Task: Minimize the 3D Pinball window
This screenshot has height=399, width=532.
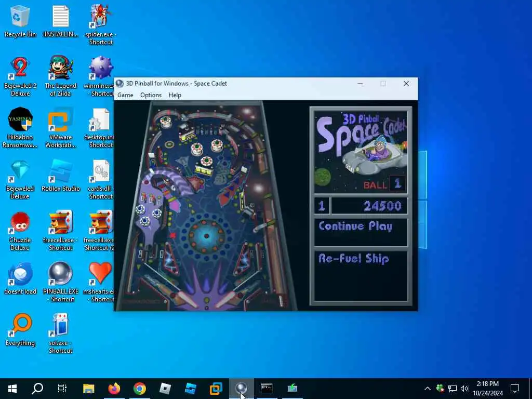Action: click(x=360, y=84)
